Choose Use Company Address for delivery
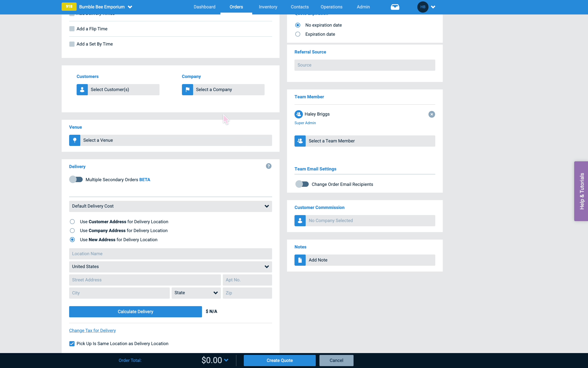Viewport: 588px width, 368px height. pos(72,231)
